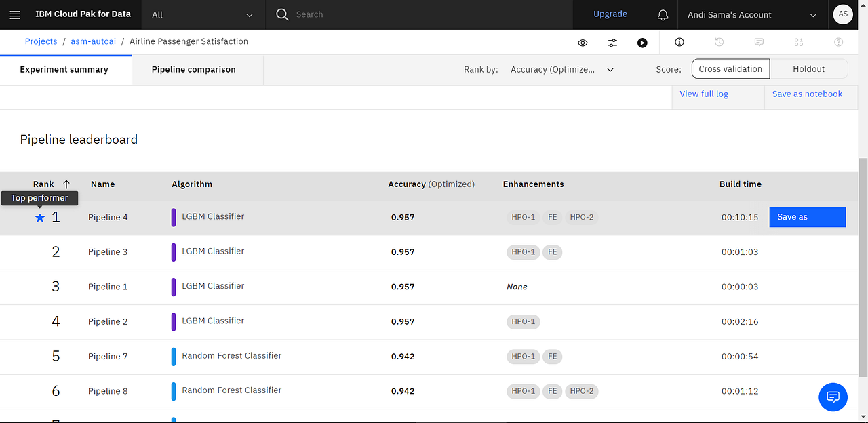868x423 pixels.
Task: Select the eye preview icon in the toolbar
Action: [582, 42]
